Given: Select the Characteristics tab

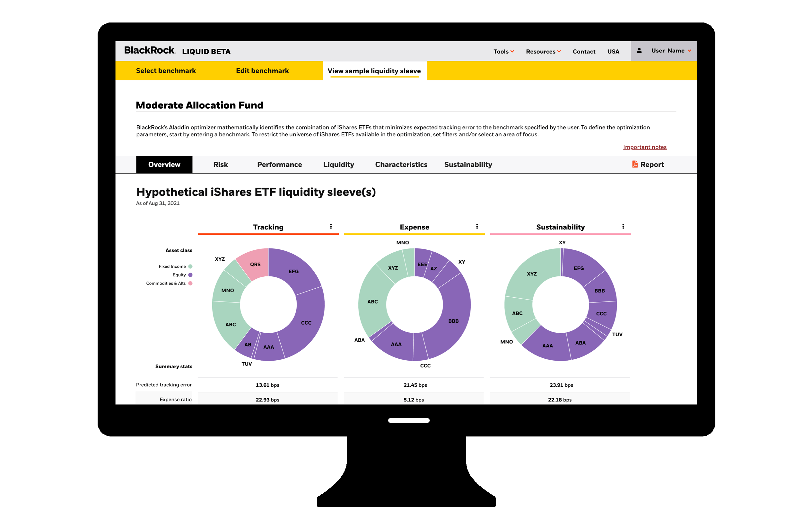Looking at the screenshot, I should point(401,165).
